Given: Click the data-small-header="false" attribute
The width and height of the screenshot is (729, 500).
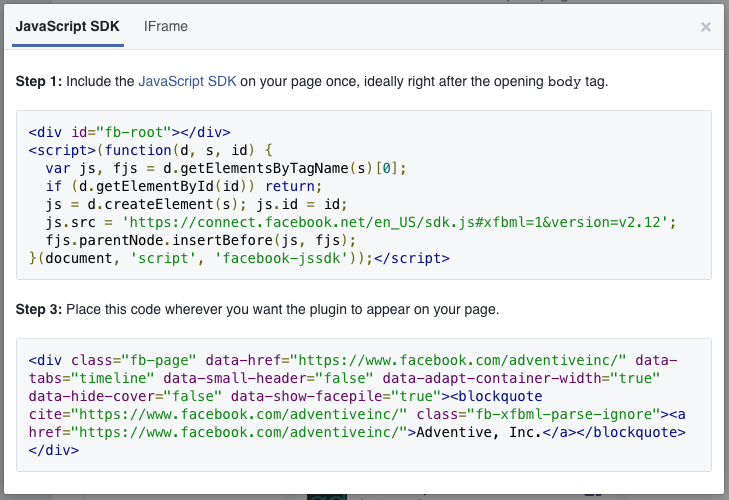Looking at the screenshot, I should pos(268,378).
